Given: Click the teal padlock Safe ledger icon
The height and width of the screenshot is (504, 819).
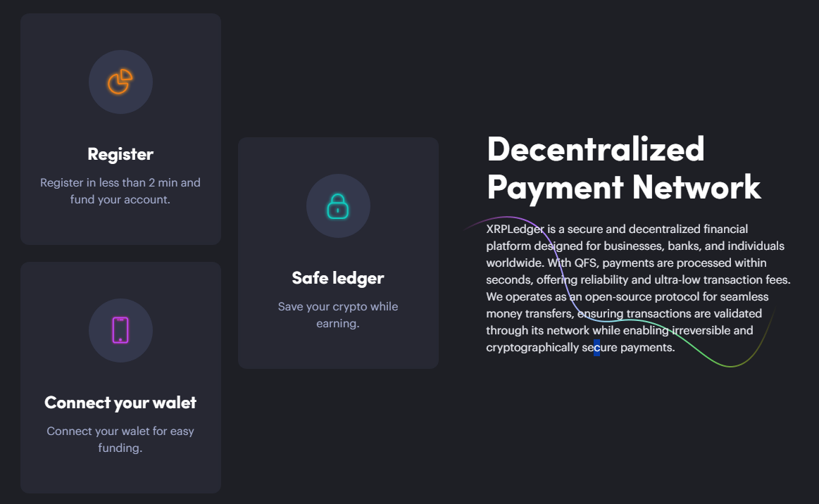Looking at the screenshot, I should pyautogui.click(x=338, y=206).
